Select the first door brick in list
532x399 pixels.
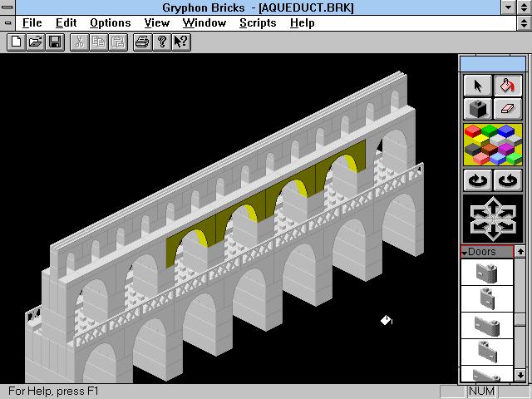point(487,273)
